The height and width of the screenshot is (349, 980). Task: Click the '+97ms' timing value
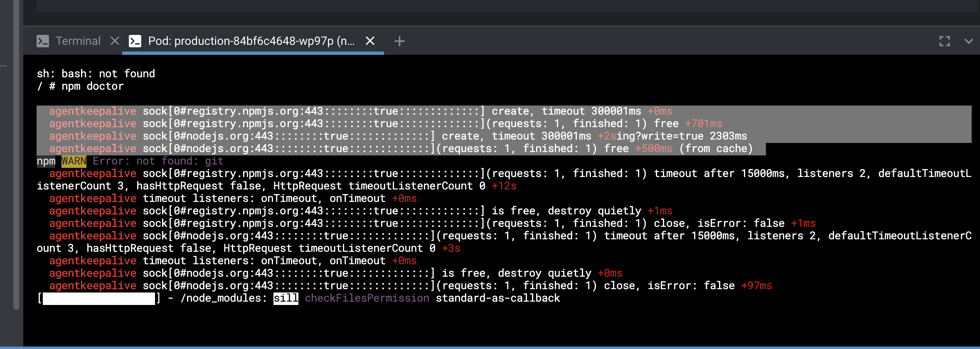(756, 285)
